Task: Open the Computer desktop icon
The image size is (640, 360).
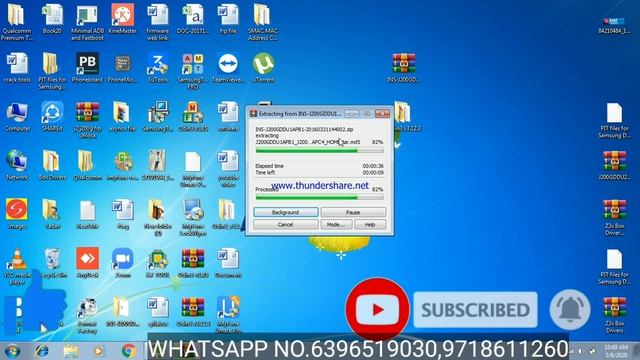Action: (17, 117)
